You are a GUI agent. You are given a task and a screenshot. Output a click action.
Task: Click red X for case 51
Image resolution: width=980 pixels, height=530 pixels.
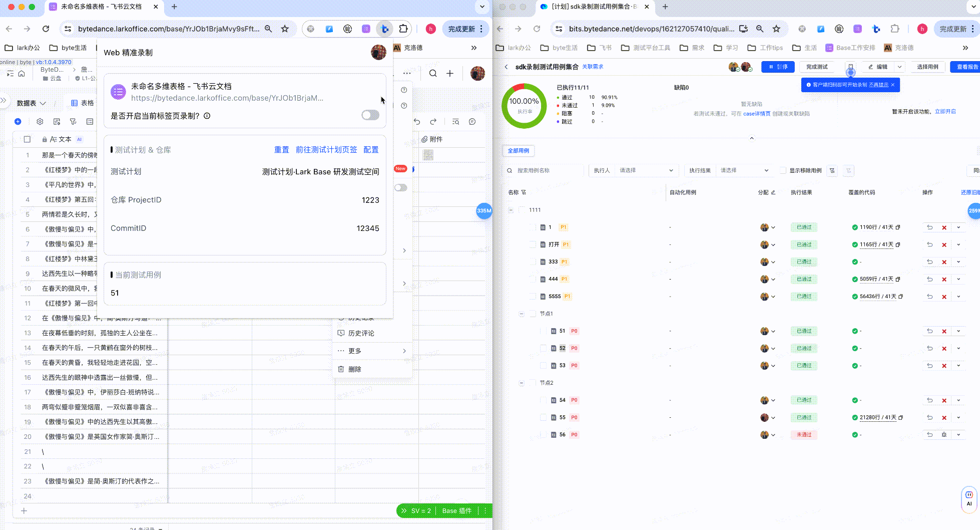click(x=944, y=331)
